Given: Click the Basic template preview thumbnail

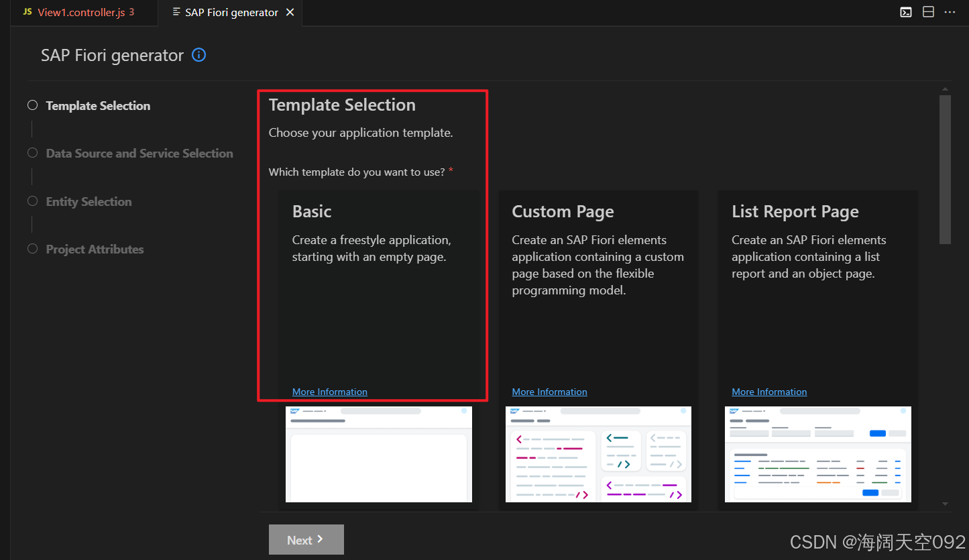Looking at the screenshot, I should tap(379, 454).
